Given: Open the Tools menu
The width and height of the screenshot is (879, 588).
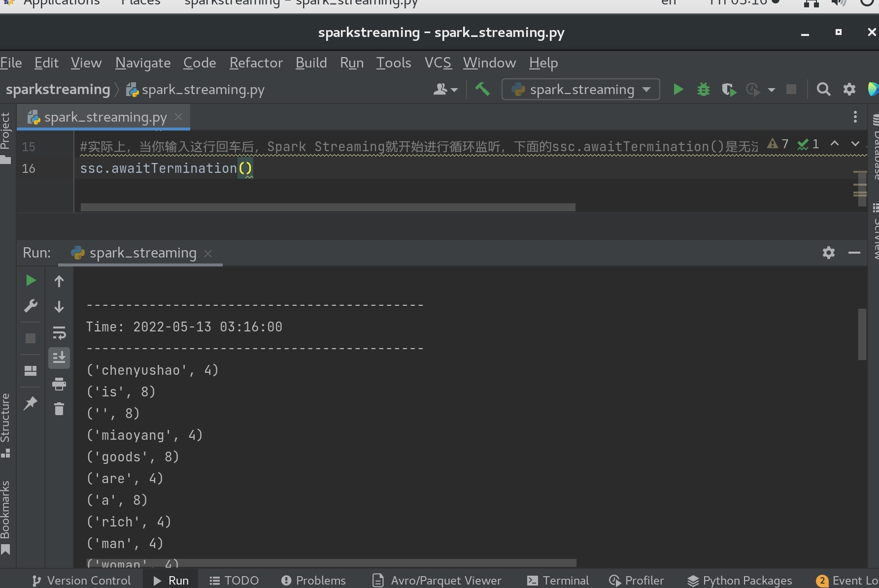Looking at the screenshot, I should 394,63.
